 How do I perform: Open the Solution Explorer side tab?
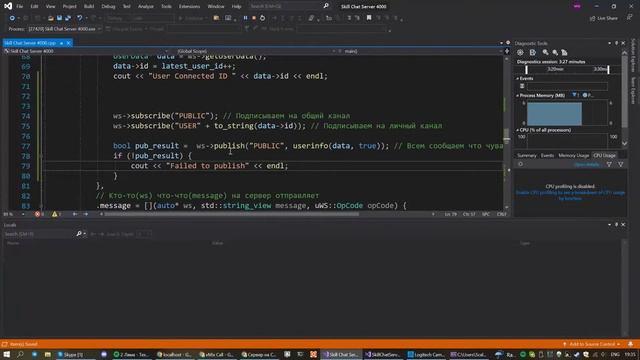[x=633, y=56]
